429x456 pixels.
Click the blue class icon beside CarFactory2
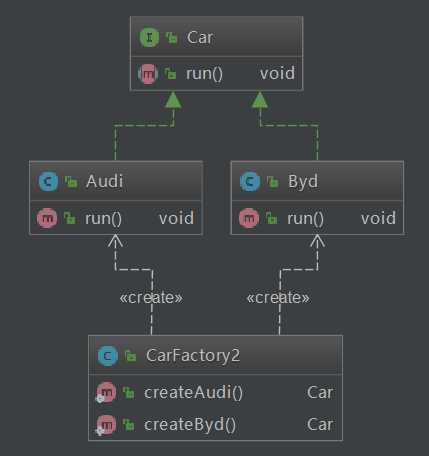coord(108,356)
